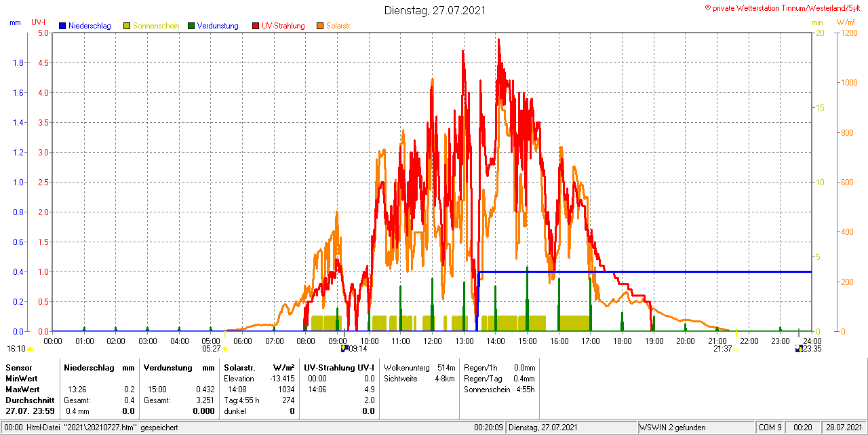The width and height of the screenshot is (868, 435).
Task: Click the Sensor header in the table
Action: pyautogui.click(x=18, y=367)
